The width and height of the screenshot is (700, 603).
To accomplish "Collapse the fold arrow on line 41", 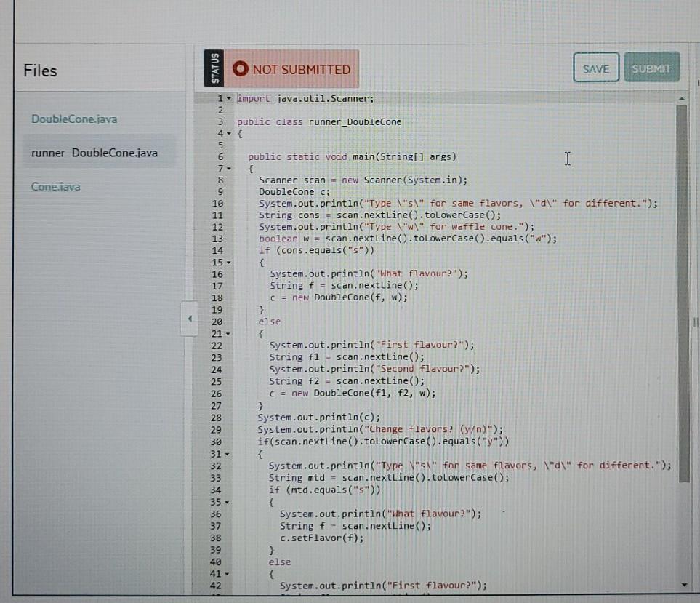I will 228,572.
